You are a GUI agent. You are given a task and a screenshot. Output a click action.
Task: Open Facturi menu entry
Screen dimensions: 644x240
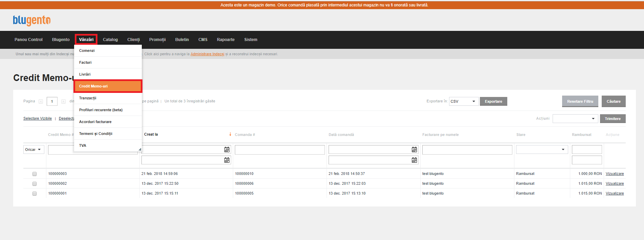coord(108,62)
